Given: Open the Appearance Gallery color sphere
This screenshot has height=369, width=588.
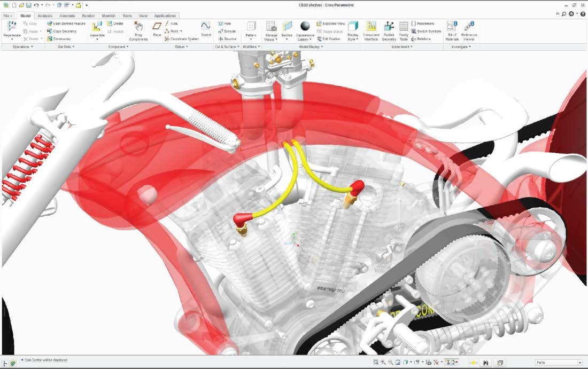Looking at the screenshot, I should (x=305, y=27).
